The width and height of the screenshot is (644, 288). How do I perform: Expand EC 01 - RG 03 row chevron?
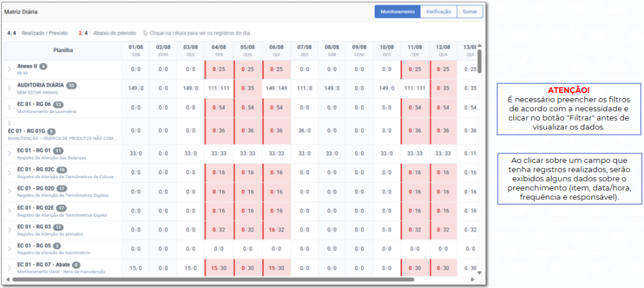pyautogui.click(x=9, y=230)
